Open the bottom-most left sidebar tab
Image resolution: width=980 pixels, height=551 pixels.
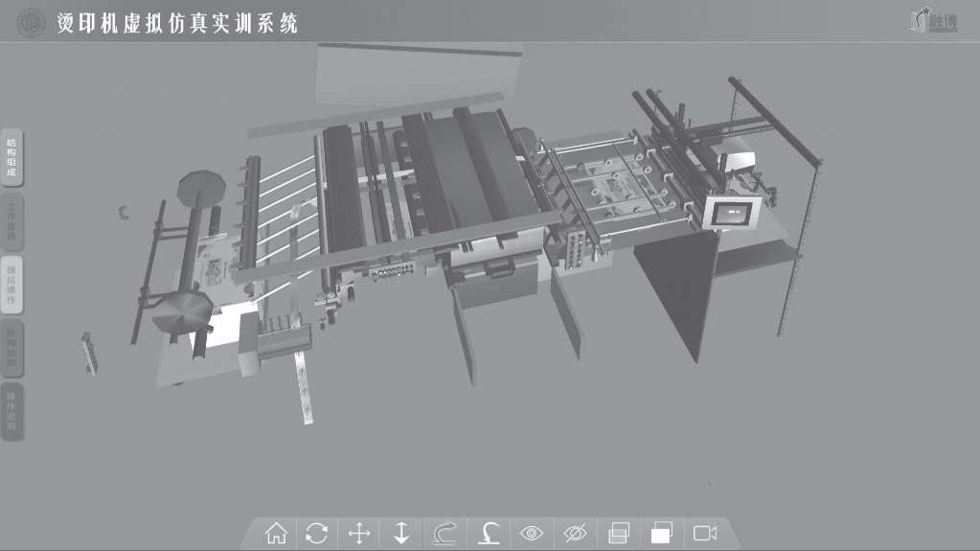[x=11, y=411]
